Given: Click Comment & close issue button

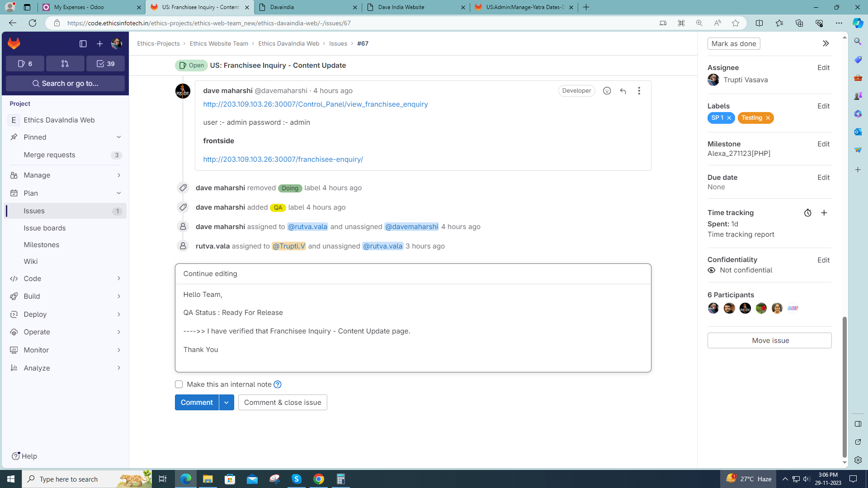Looking at the screenshot, I should 283,403.
